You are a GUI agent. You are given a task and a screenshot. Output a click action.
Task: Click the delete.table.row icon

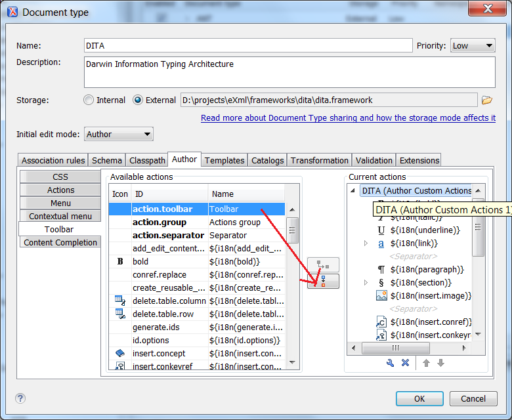(120, 314)
